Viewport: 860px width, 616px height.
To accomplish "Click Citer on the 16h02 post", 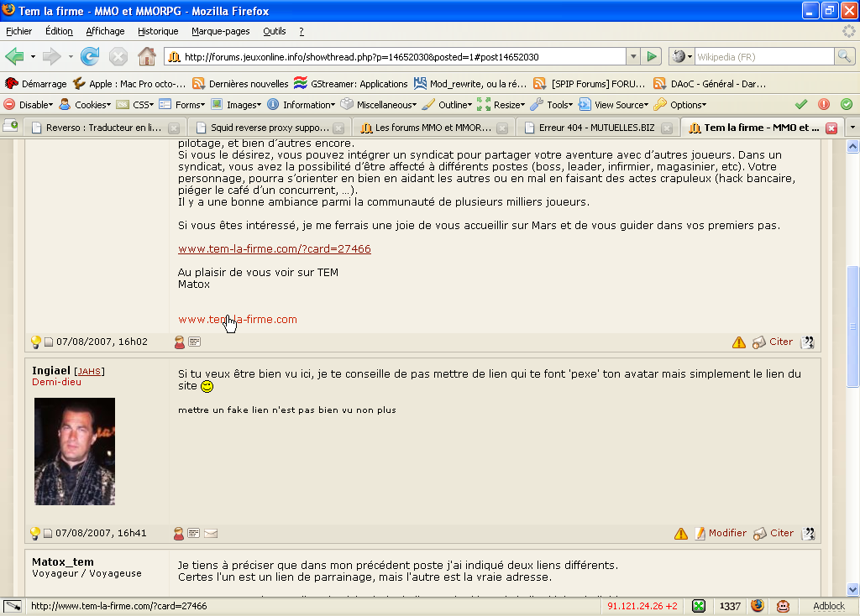I will [781, 342].
